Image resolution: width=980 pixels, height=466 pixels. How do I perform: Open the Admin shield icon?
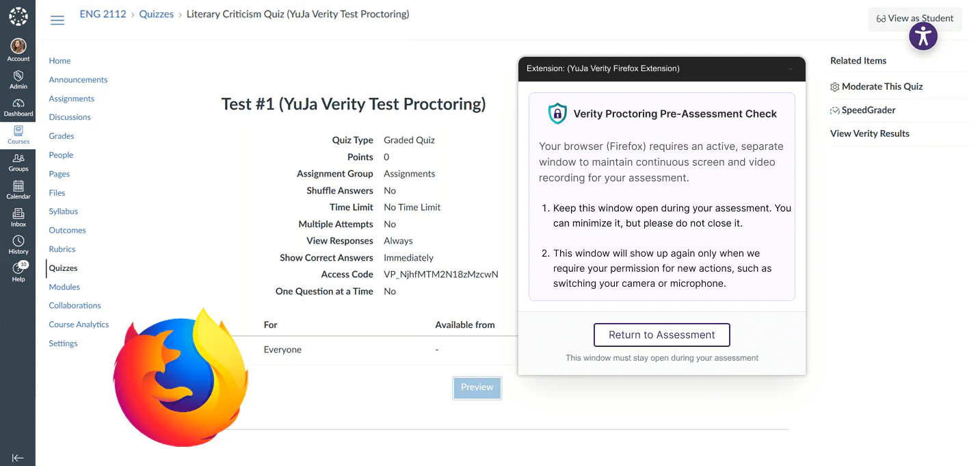coord(18,76)
